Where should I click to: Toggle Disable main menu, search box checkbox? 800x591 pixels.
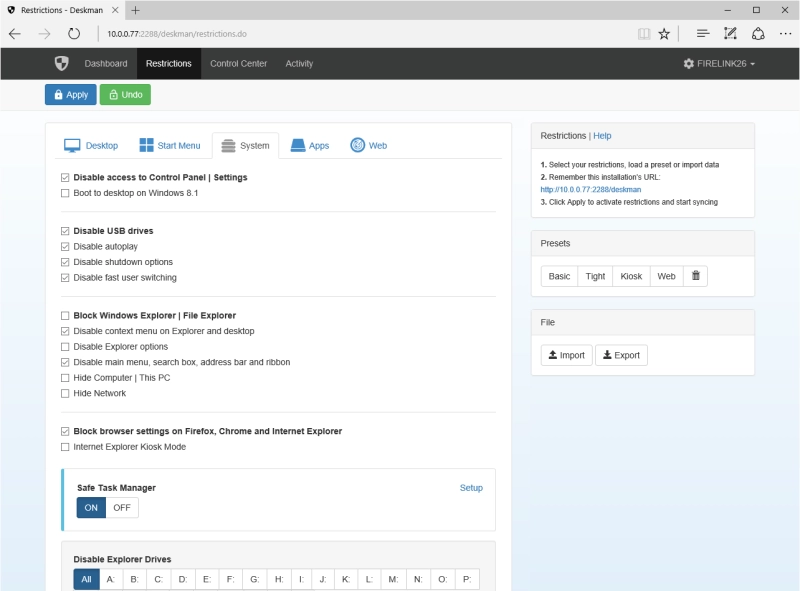click(65, 362)
